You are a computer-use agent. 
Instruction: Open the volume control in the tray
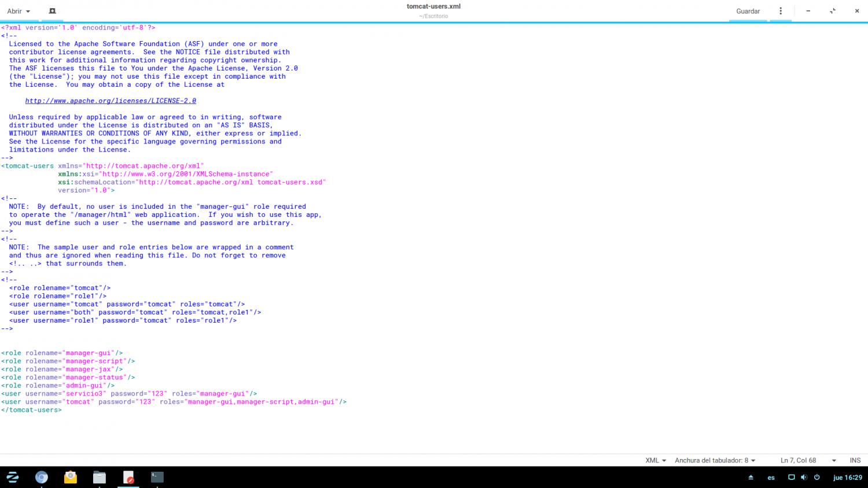tap(804, 477)
